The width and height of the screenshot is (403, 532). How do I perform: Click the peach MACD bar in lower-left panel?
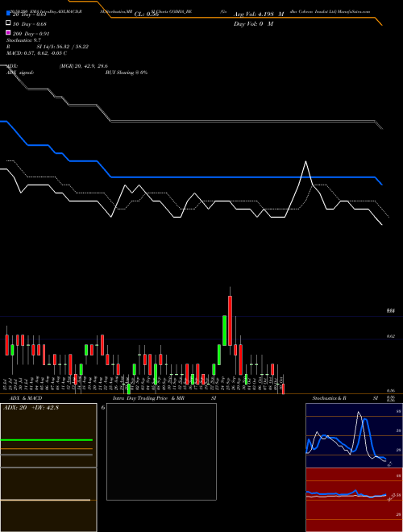(x=45, y=500)
